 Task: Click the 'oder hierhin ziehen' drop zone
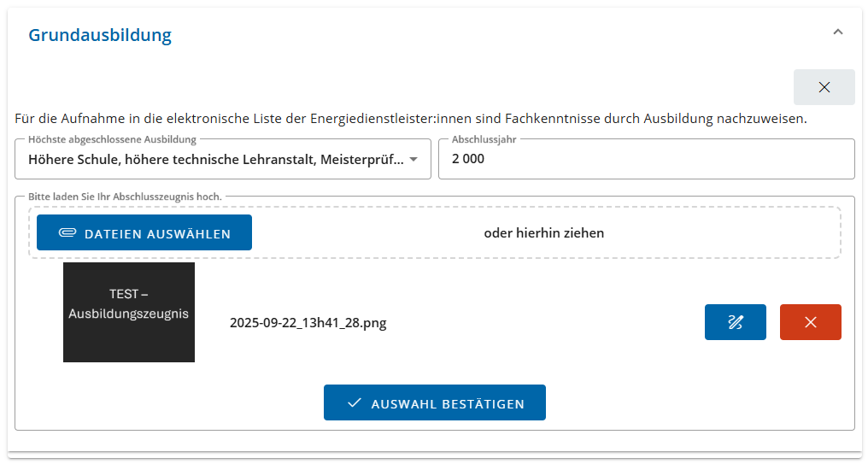coord(543,233)
